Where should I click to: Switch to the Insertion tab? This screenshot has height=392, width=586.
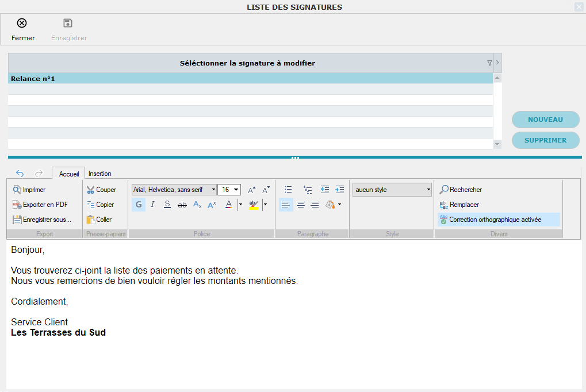pos(100,174)
